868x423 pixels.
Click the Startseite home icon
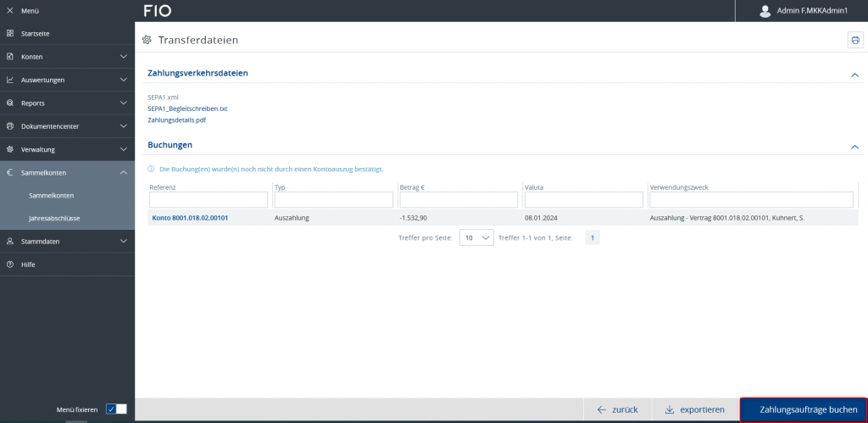(9, 33)
